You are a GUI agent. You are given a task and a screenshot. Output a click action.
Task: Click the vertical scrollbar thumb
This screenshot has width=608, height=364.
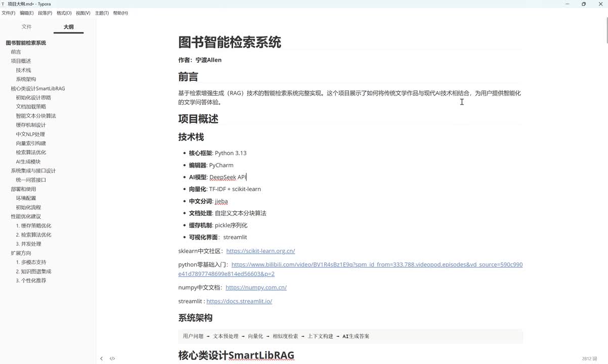pos(606,31)
